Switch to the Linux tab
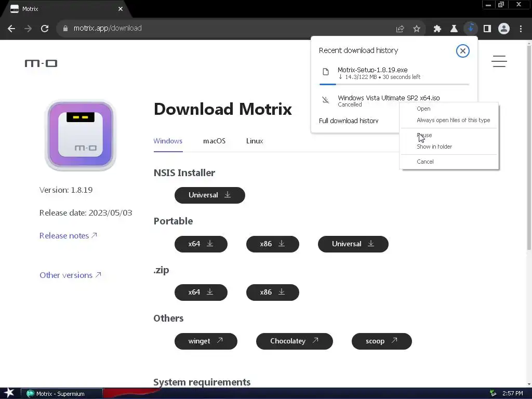532x399 pixels. (255, 141)
